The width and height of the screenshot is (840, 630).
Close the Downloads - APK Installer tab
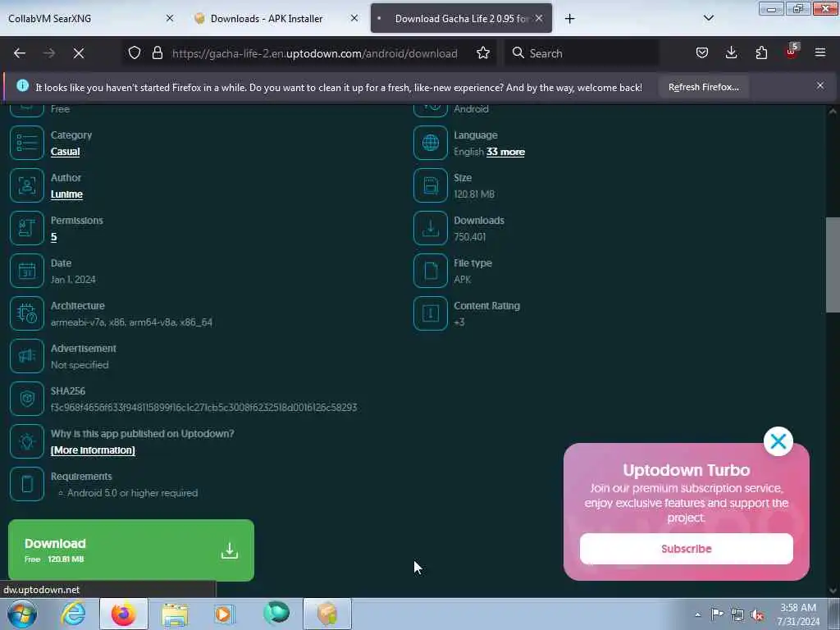354,18
